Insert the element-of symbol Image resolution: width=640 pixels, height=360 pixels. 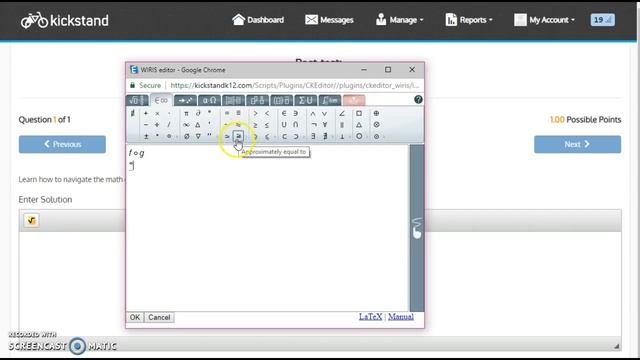tap(284, 113)
